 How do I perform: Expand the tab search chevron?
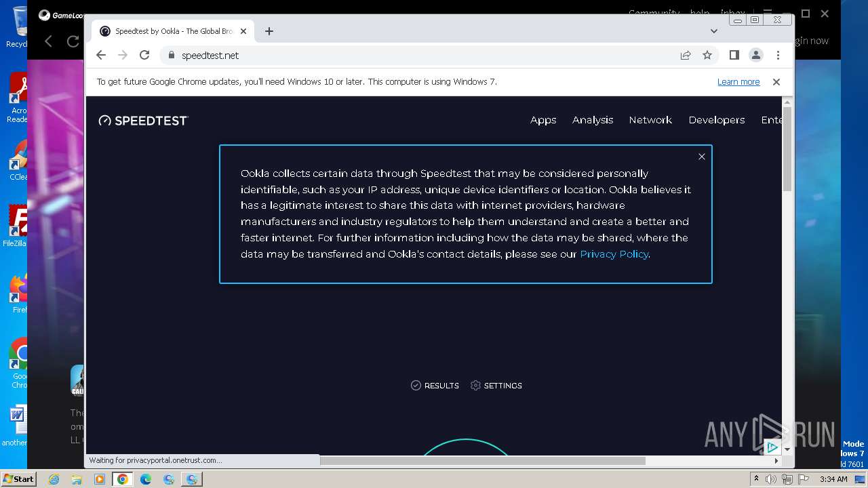(713, 31)
